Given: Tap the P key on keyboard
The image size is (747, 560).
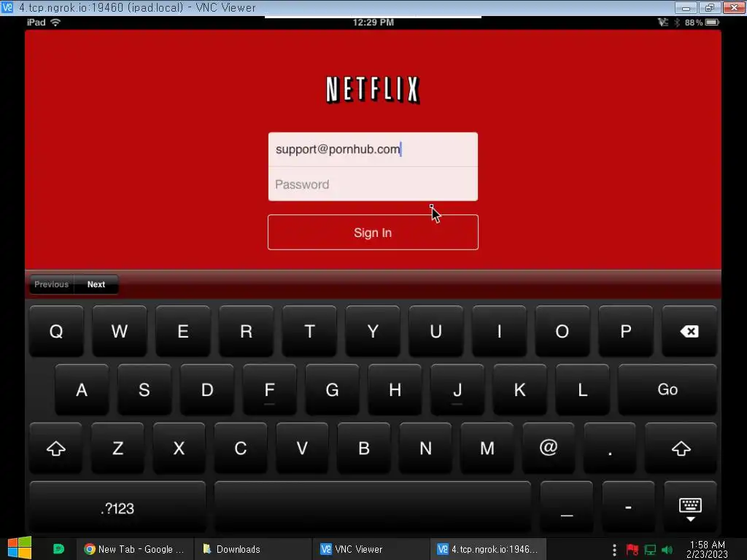Looking at the screenshot, I should [625, 331].
